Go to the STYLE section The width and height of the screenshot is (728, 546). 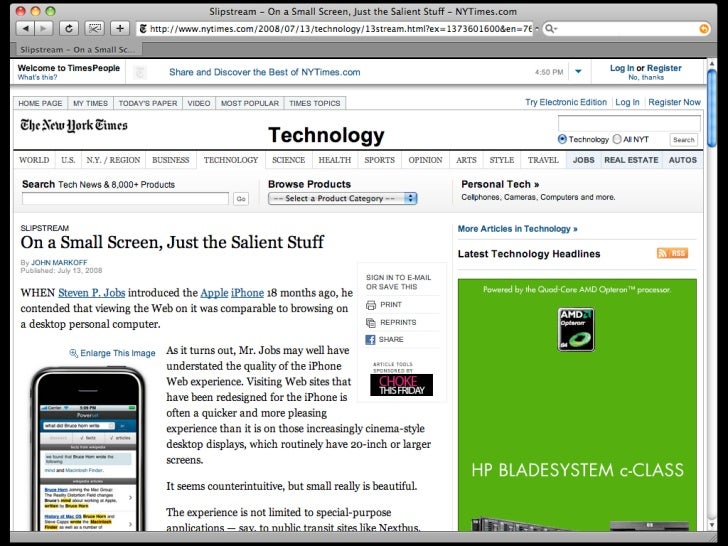point(502,160)
